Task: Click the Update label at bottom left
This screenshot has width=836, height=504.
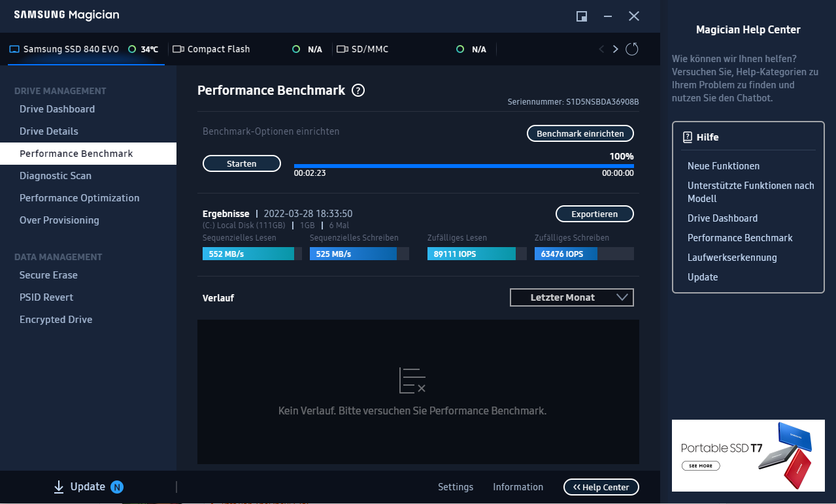Action: point(88,486)
